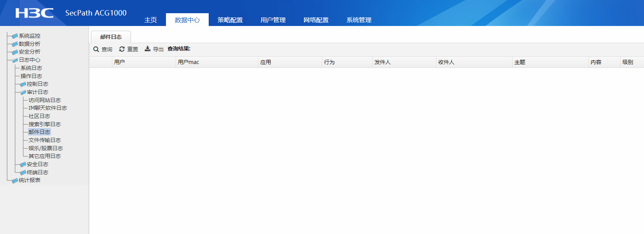Image resolution: width=644 pixels, height=234 pixels.
Task: Switch to 用户管理 top tab
Action: pyautogui.click(x=273, y=20)
